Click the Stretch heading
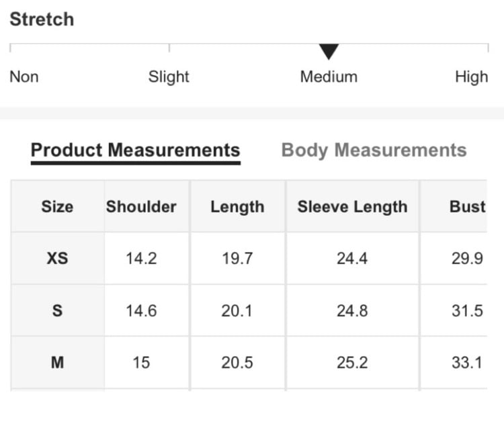This screenshot has width=504, height=432. 42,19
